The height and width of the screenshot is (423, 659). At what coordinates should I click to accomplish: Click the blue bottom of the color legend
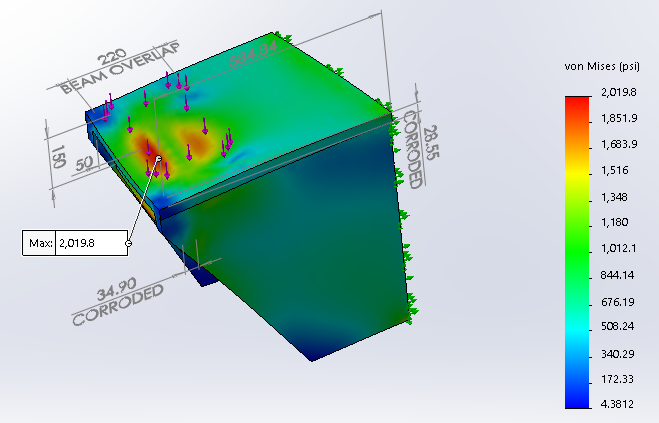(x=576, y=402)
